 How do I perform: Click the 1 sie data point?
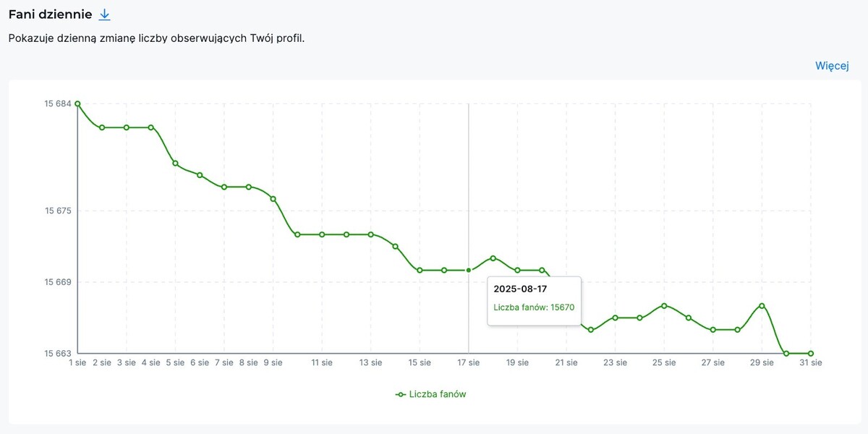[77, 103]
